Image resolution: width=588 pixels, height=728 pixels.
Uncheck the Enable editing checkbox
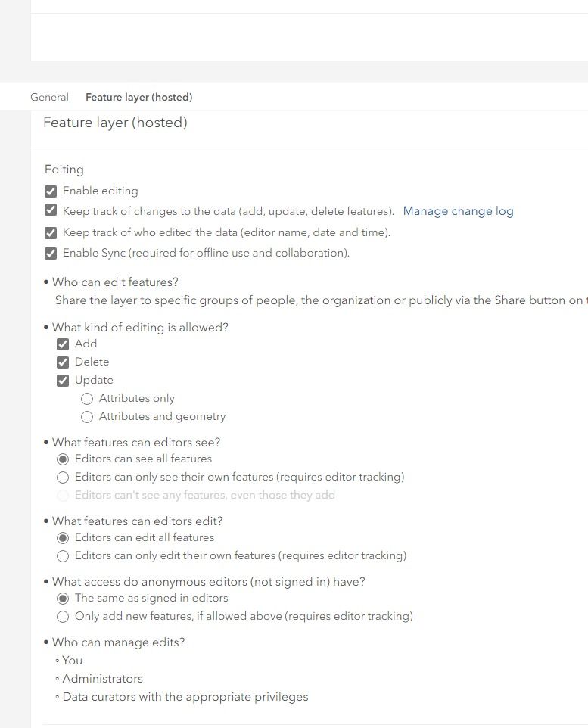[51, 191]
